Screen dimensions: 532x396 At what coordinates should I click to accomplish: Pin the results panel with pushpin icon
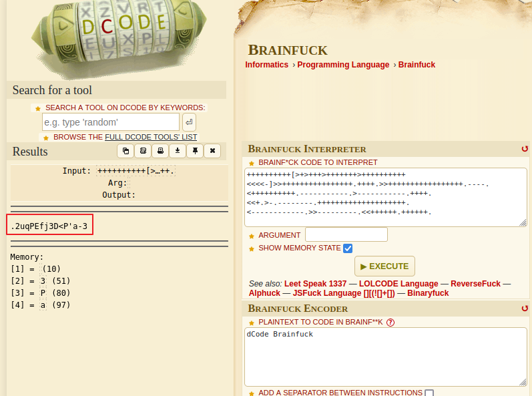195,151
